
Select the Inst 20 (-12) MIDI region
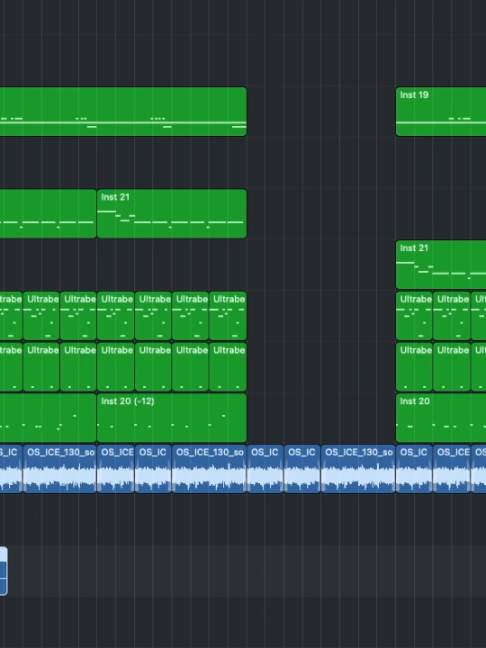coord(172,418)
